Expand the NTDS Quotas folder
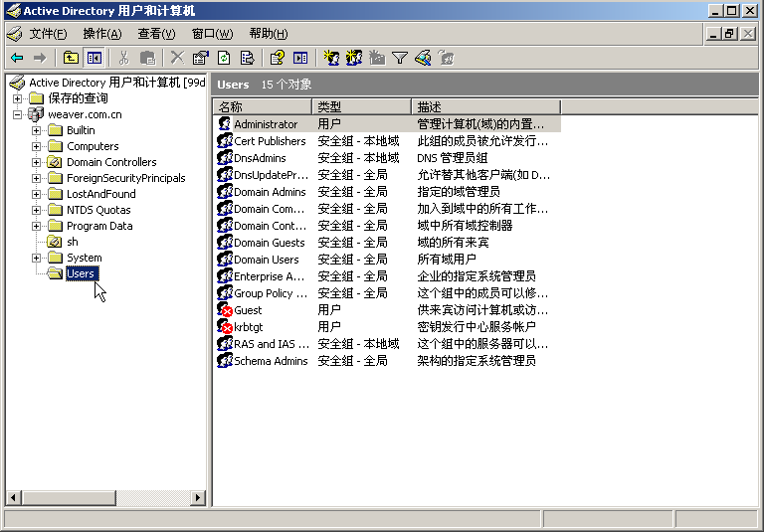The image size is (764, 532). (x=36, y=211)
